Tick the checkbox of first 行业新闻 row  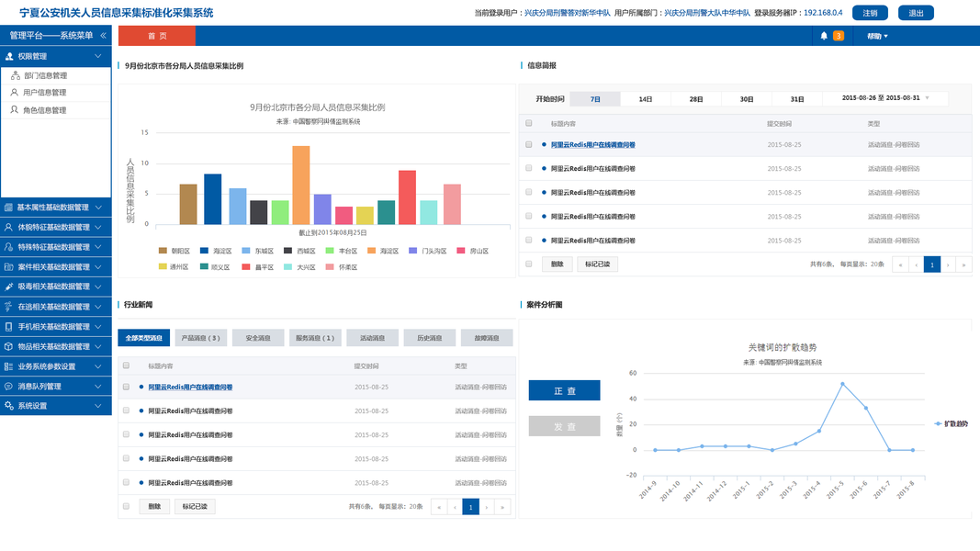coord(126,388)
